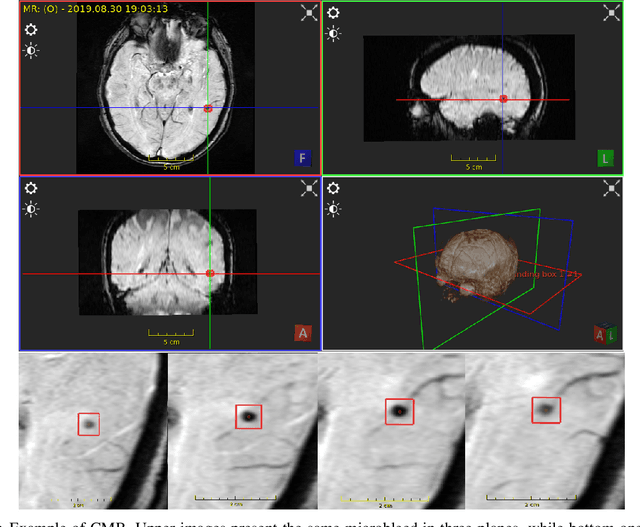Expand the sagittal view to fullscreen
This screenshot has width=640, height=527.
pyautogui.click(x=611, y=13)
